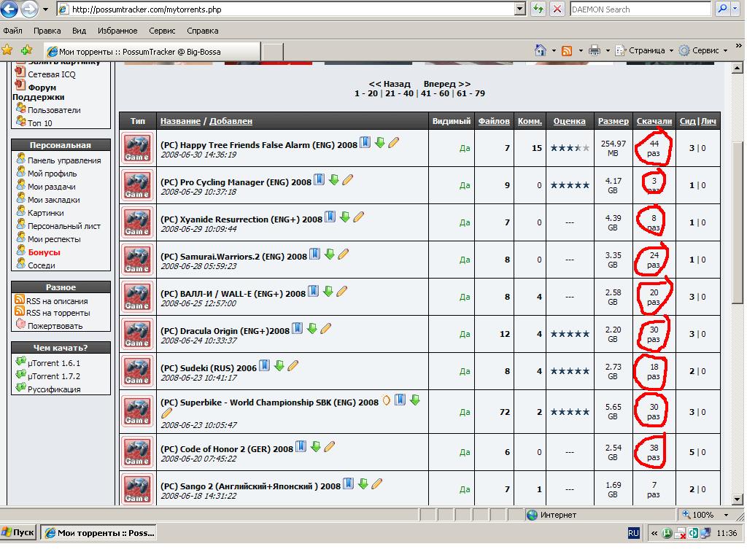Click the RSS feeds toolbar icon
Image resolution: width=747 pixels, height=560 pixels.
coord(567,50)
